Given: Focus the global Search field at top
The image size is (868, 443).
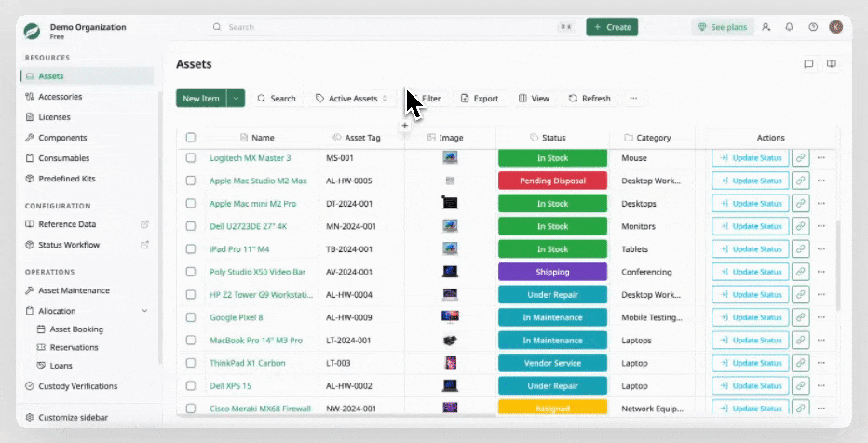Looking at the screenshot, I should coord(393,27).
